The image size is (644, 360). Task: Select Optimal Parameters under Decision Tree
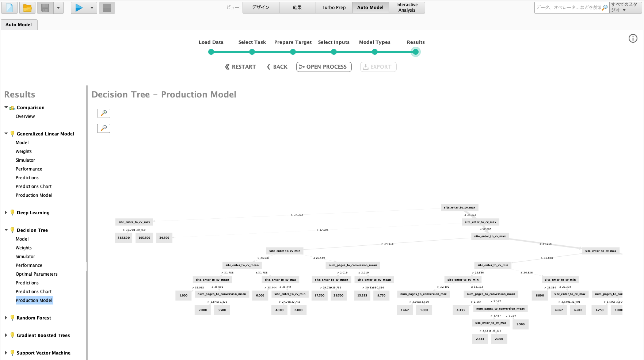click(37, 274)
